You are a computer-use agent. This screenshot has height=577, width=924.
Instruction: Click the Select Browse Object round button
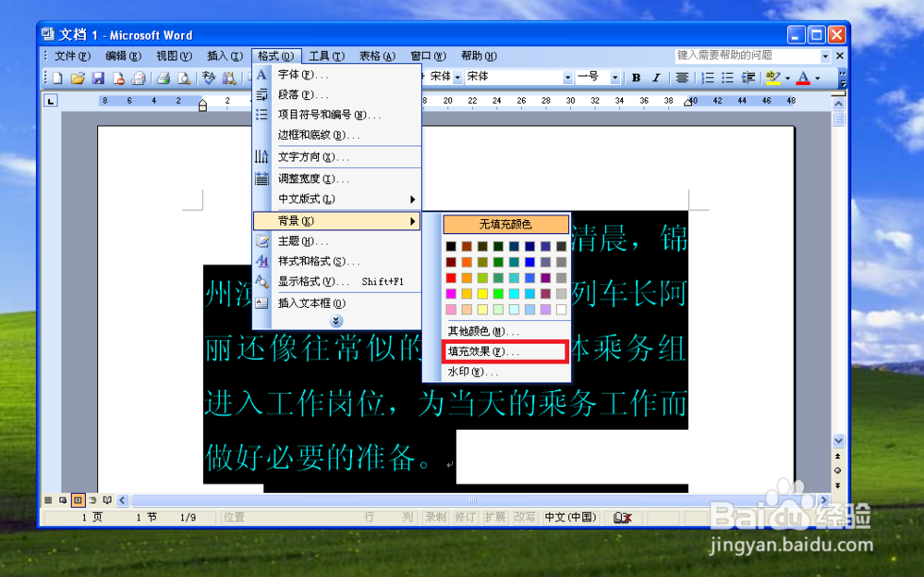point(837,471)
